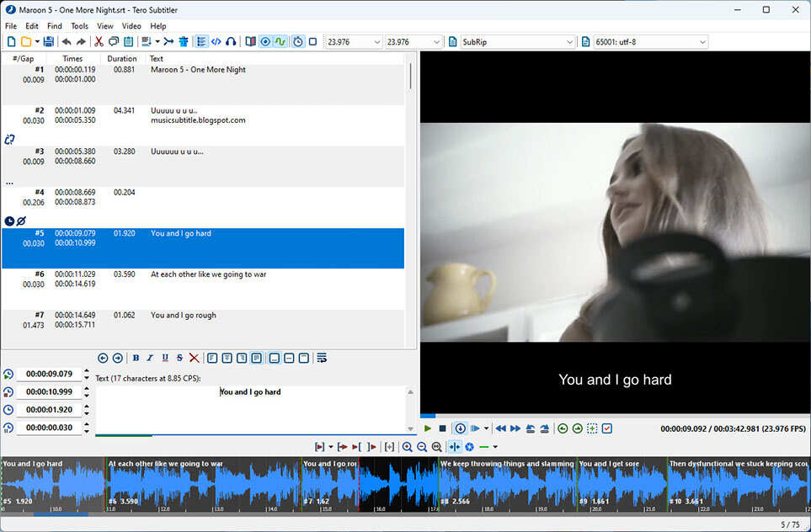The height and width of the screenshot is (532, 811).
Task: Zoom waveform to selection
Action: click(x=436, y=447)
